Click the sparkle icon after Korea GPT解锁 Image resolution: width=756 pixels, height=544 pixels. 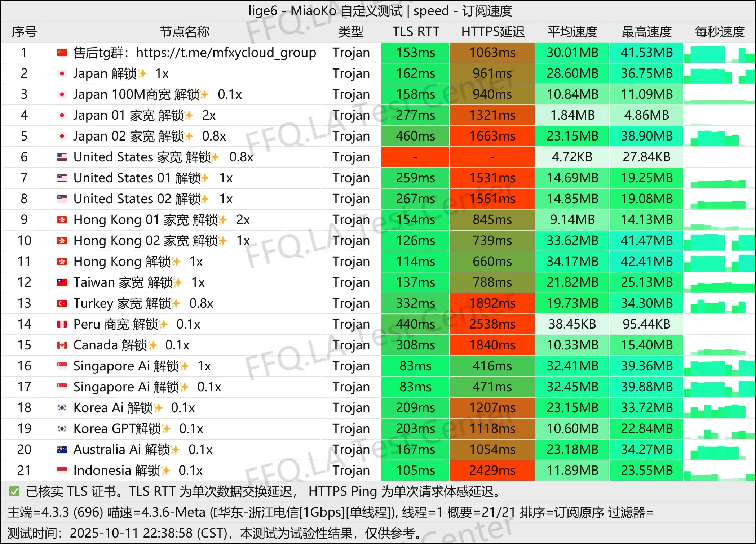(166, 429)
